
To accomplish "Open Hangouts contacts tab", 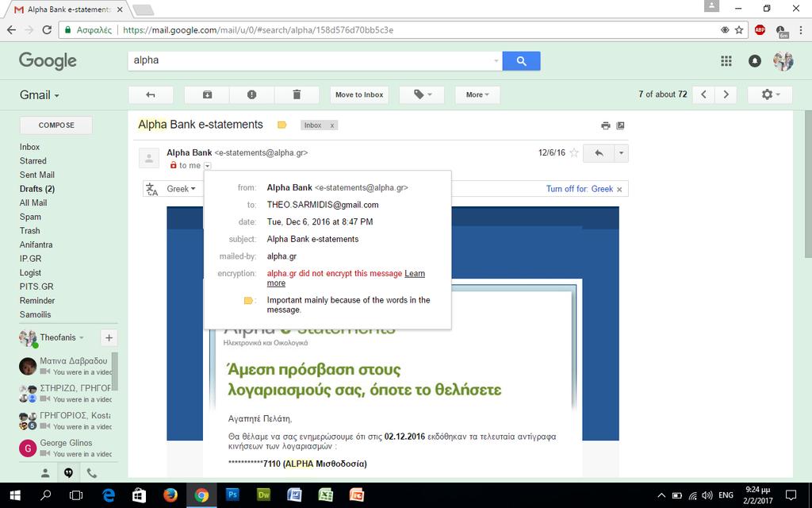I will point(45,473).
